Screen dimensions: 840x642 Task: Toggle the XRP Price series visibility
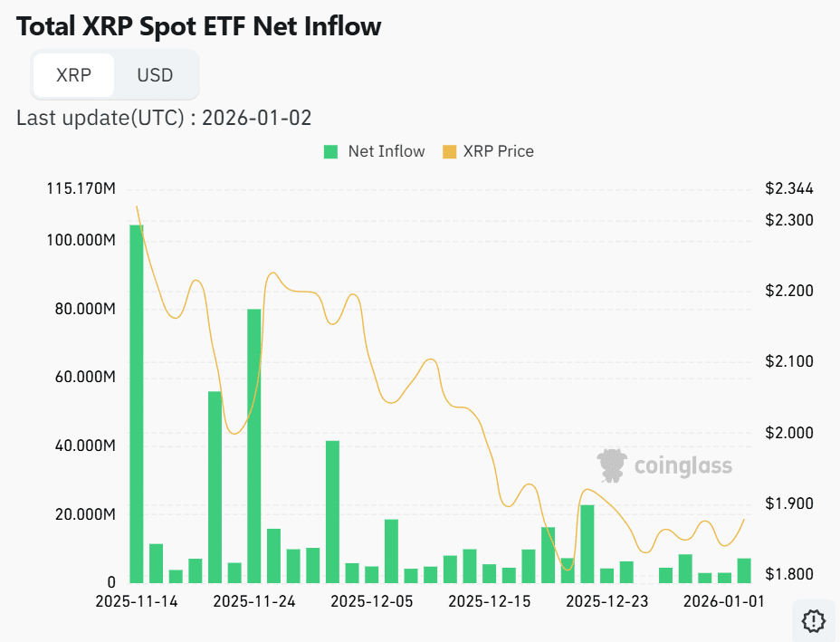pos(500,151)
